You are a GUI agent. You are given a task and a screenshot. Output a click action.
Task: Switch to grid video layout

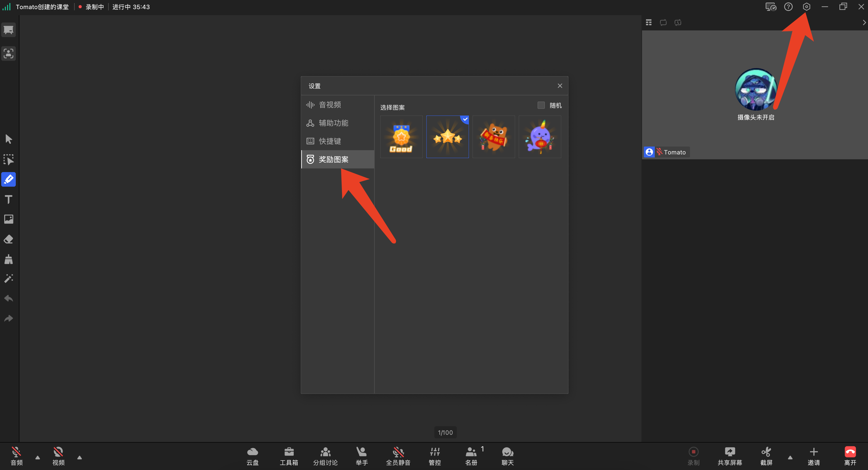pyautogui.click(x=649, y=22)
